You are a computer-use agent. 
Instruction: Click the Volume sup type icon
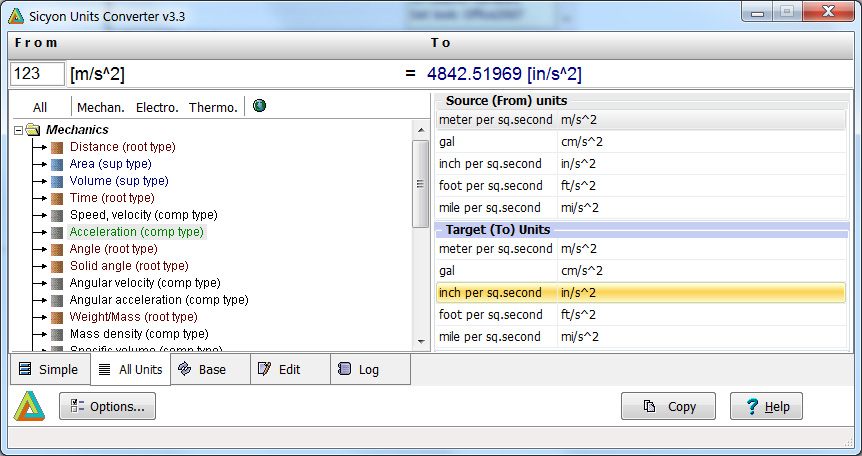[57, 182]
